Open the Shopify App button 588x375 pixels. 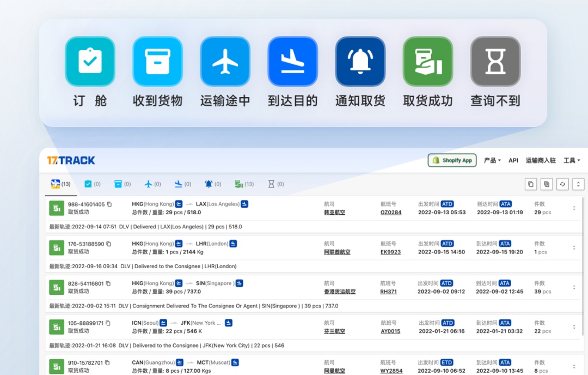coord(452,160)
